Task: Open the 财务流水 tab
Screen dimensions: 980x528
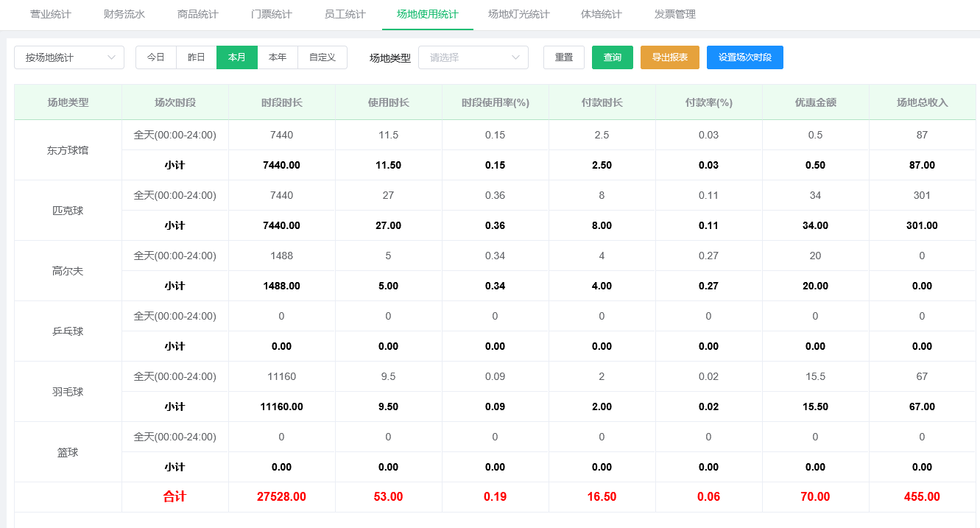Action: click(x=124, y=14)
